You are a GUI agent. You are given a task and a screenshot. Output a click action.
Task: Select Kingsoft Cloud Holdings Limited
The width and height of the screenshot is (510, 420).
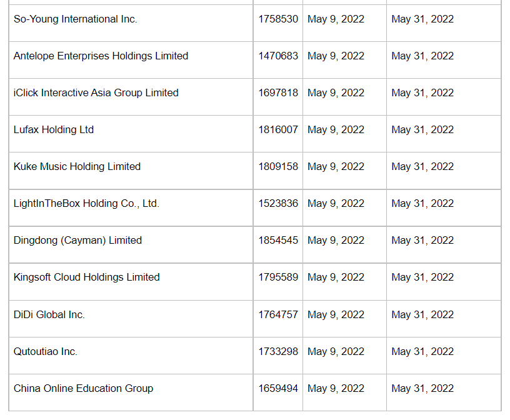[x=87, y=277]
